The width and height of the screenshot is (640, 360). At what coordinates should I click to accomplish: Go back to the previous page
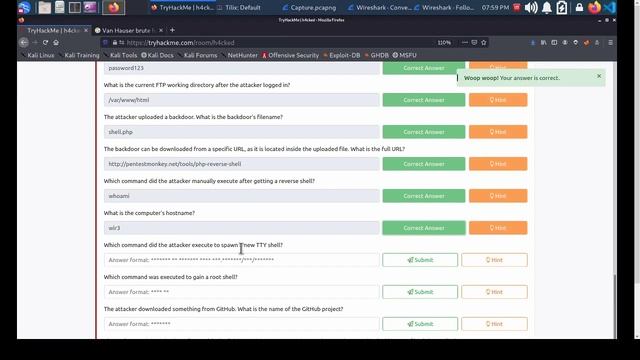click(x=24, y=42)
